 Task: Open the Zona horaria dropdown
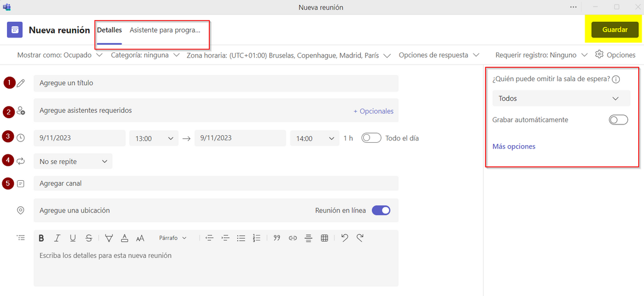pos(288,55)
